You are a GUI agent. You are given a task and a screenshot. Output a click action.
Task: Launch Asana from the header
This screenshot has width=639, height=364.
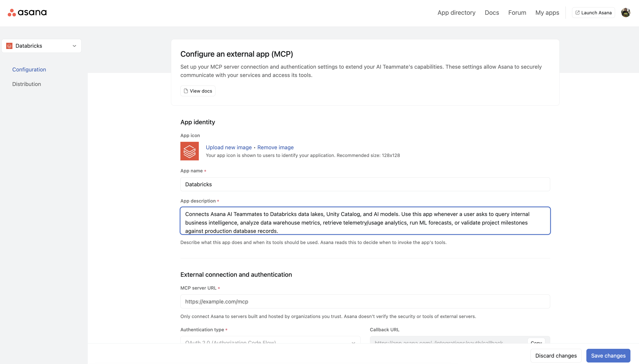tap(593, 12)
